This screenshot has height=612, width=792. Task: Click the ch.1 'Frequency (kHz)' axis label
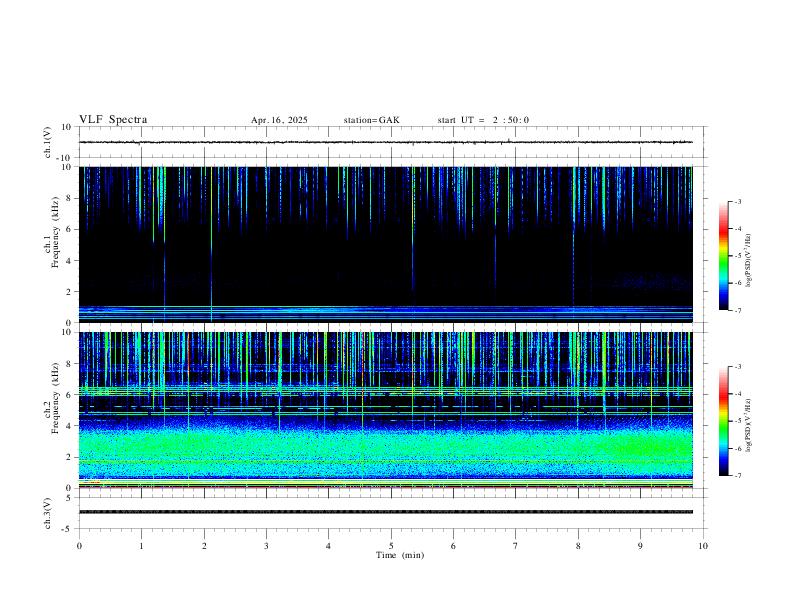[56, 233]
